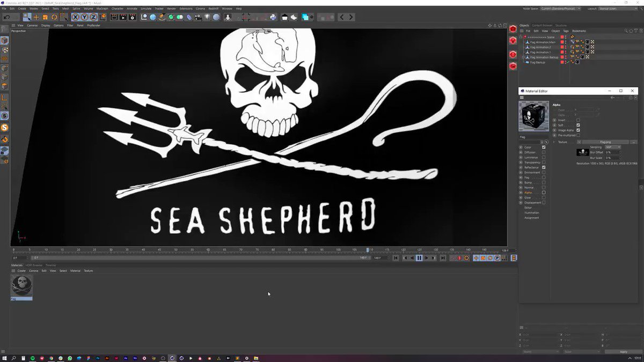This screenshot has width=644, height=362.
Task: Toggle the Reflectance channel checkbox
Action: [544, 167]
